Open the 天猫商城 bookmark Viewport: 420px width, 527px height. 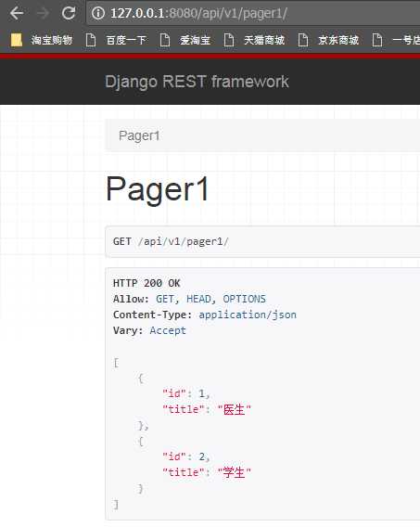[x=264, y=40]
